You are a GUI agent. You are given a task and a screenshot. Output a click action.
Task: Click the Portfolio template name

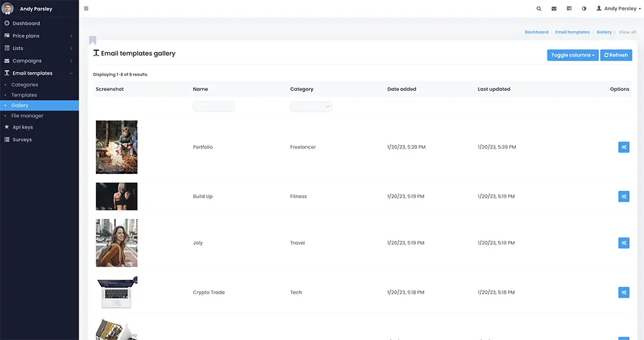click(203, 147)
